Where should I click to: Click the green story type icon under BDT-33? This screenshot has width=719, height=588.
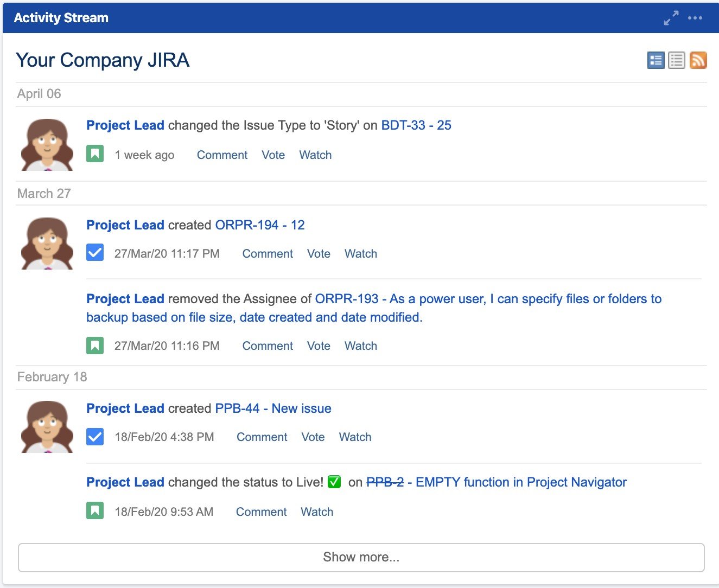click(x=95, y=154)
